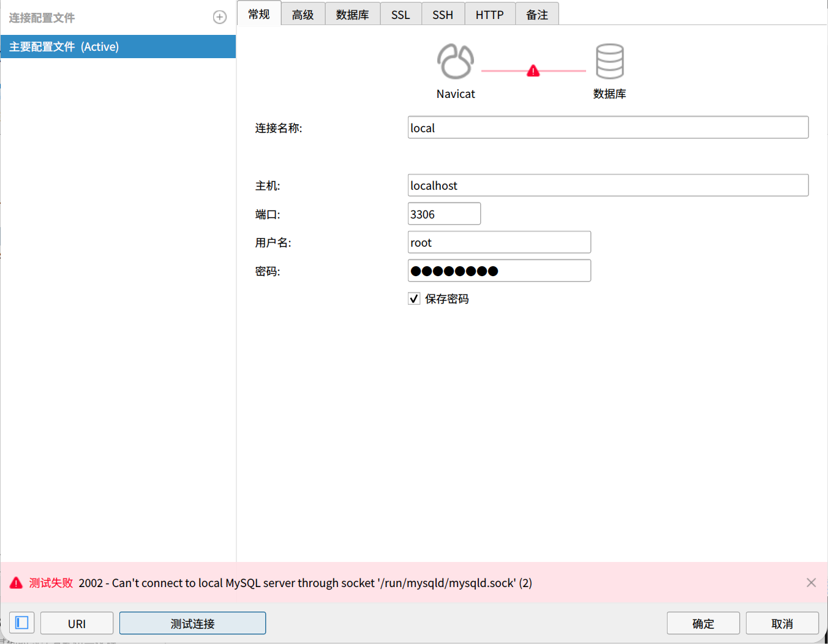Switch to the 高级 tab

pyautogui.click(x=303, y=13)
